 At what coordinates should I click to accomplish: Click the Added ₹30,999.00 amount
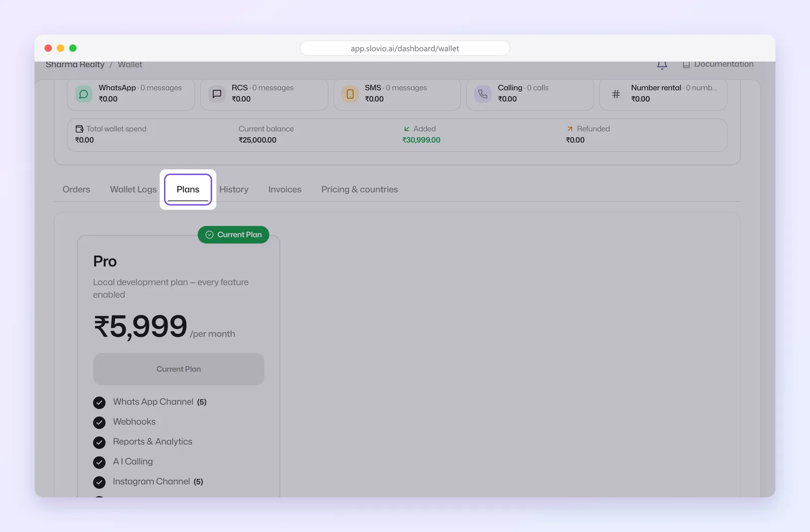[421, 140]
